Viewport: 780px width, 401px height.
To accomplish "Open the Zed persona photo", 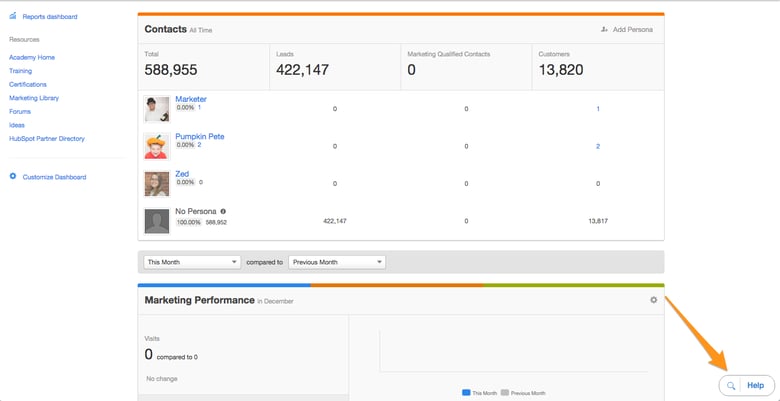I will tap(157, 184).
